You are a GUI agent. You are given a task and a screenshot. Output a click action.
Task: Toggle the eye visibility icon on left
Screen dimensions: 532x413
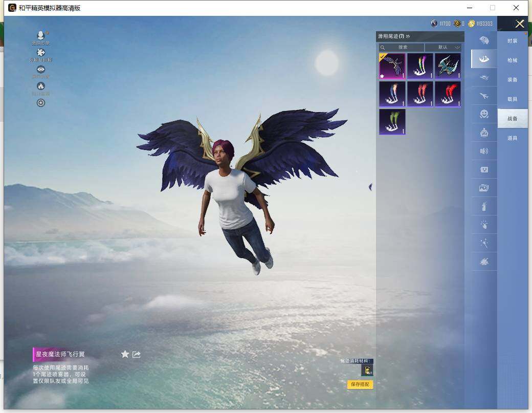pos(41,69)
